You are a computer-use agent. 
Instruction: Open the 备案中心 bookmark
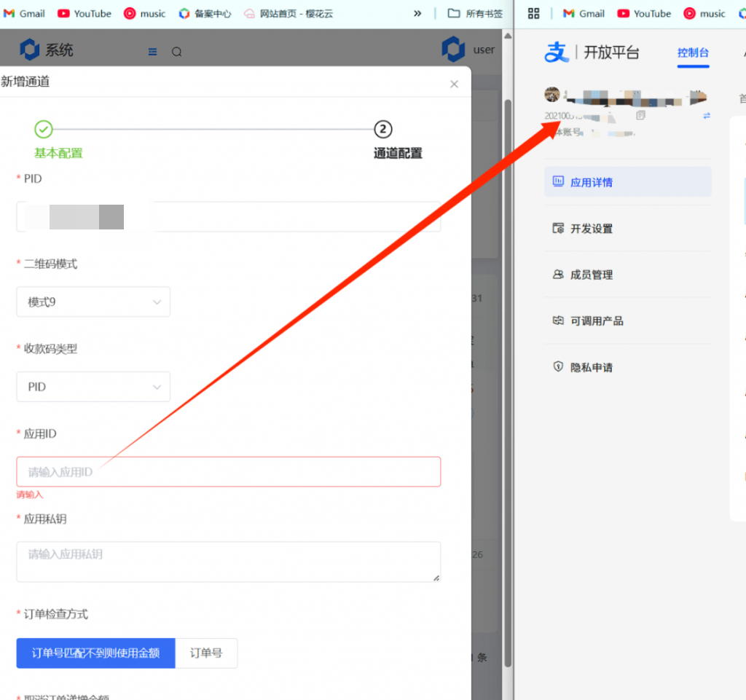point(205,13)
